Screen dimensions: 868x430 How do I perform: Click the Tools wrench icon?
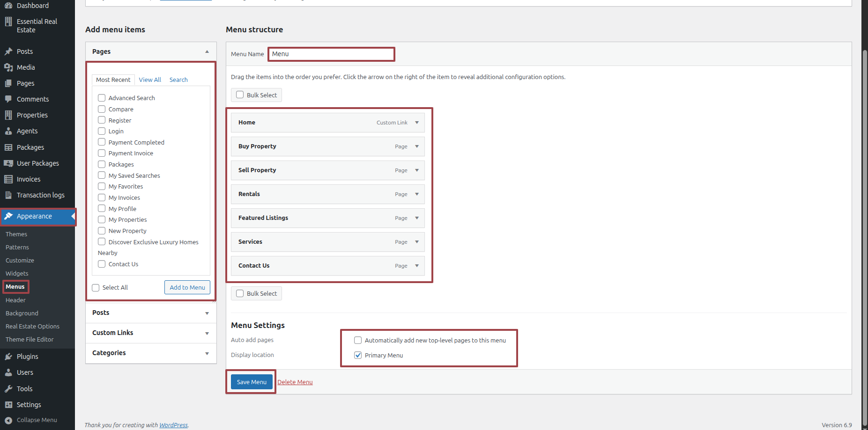click(x=8, y=389)
